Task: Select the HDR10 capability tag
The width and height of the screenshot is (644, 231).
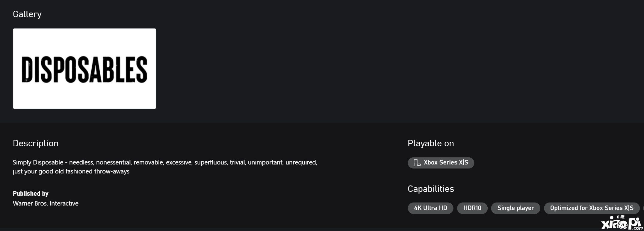Action: pos(472,208)
